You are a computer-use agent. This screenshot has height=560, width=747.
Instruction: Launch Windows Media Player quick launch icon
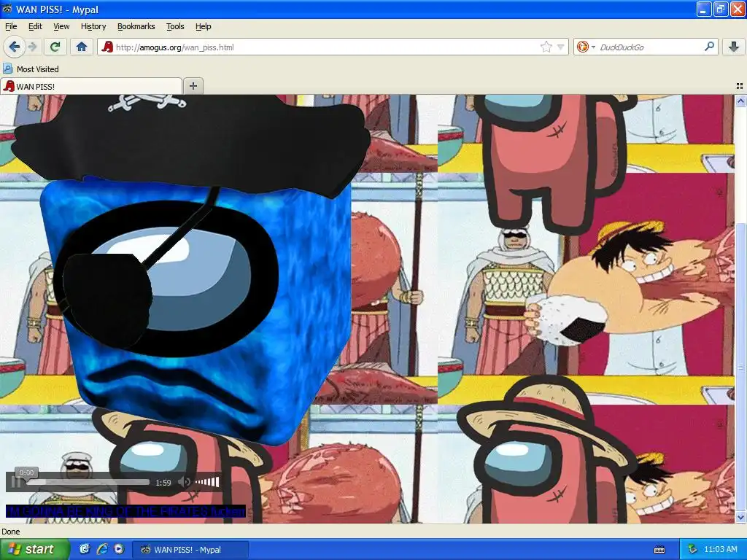(x=119, y=549)
